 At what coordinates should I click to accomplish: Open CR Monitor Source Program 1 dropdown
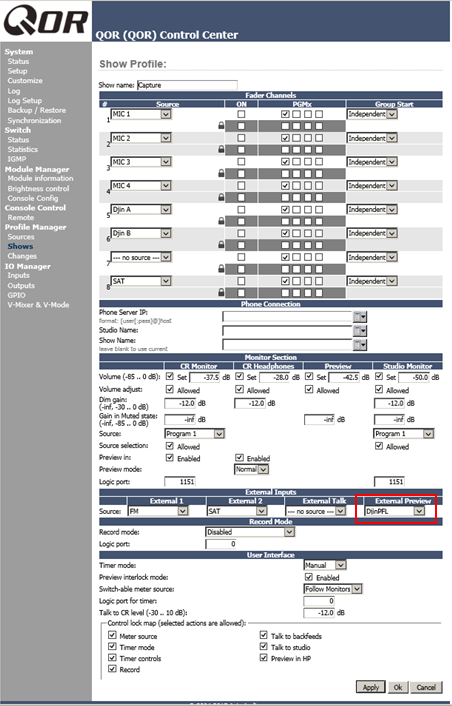194,434
